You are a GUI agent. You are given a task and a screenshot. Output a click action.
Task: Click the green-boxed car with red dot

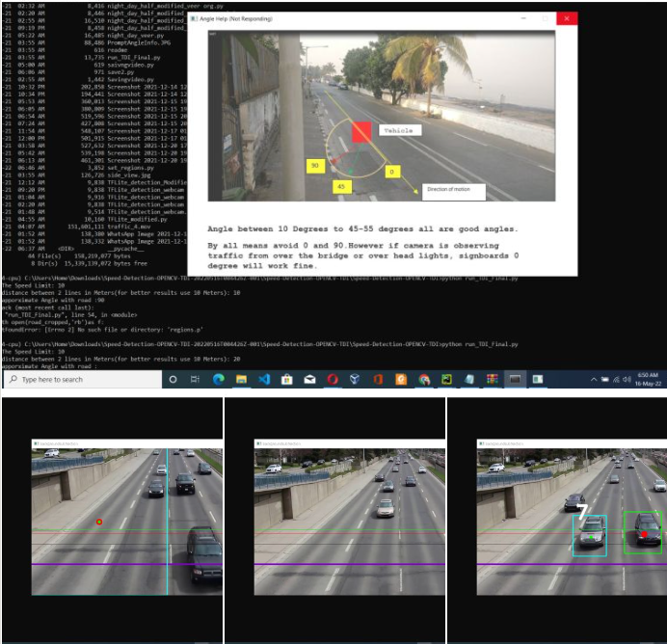643,532
